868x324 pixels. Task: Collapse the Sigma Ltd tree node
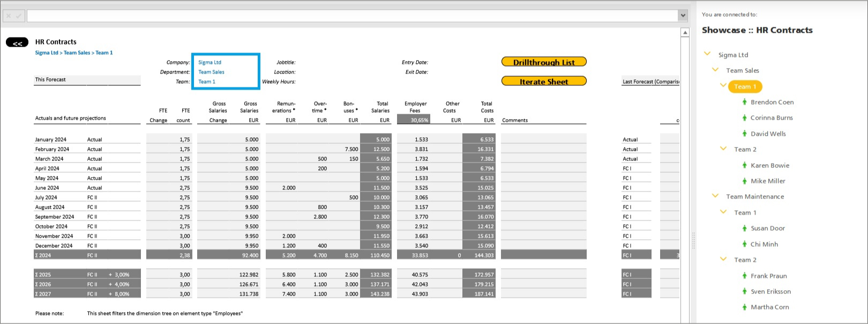(707, 54)
